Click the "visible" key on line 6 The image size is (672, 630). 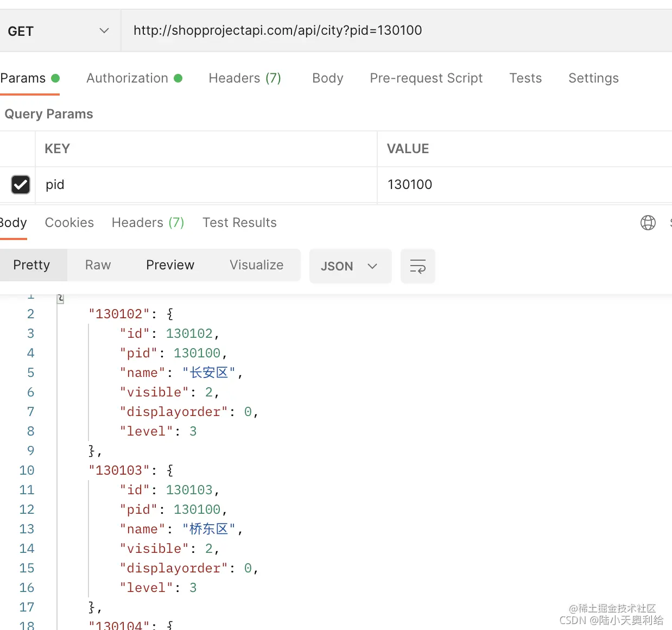pyautogui.click(x=154, y=392)
